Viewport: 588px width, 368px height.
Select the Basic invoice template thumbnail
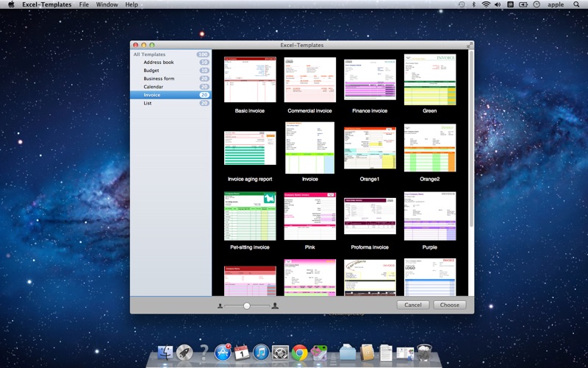tap(250, 79)
